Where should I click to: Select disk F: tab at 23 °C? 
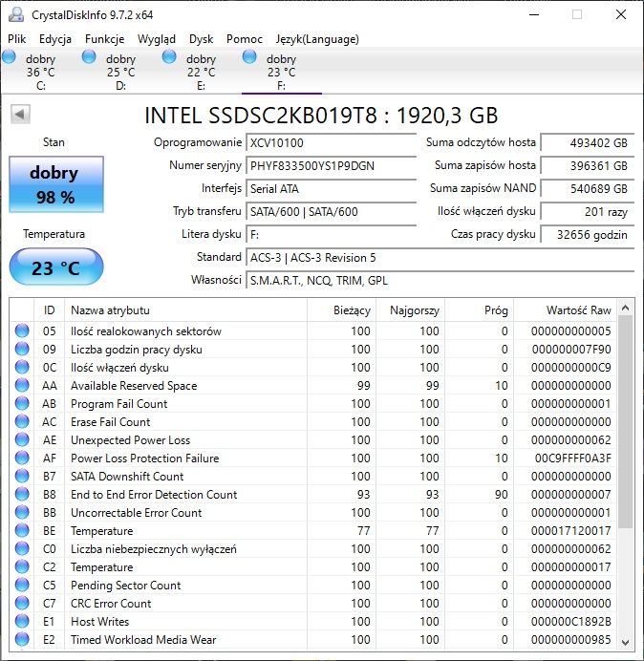pos(281,71)
